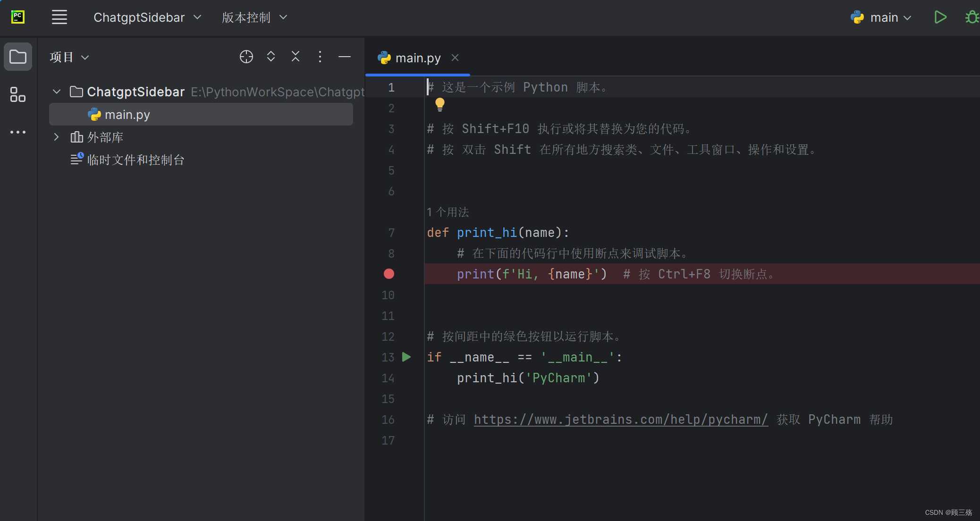Open the main hamburger menu

tap(59, 17)
